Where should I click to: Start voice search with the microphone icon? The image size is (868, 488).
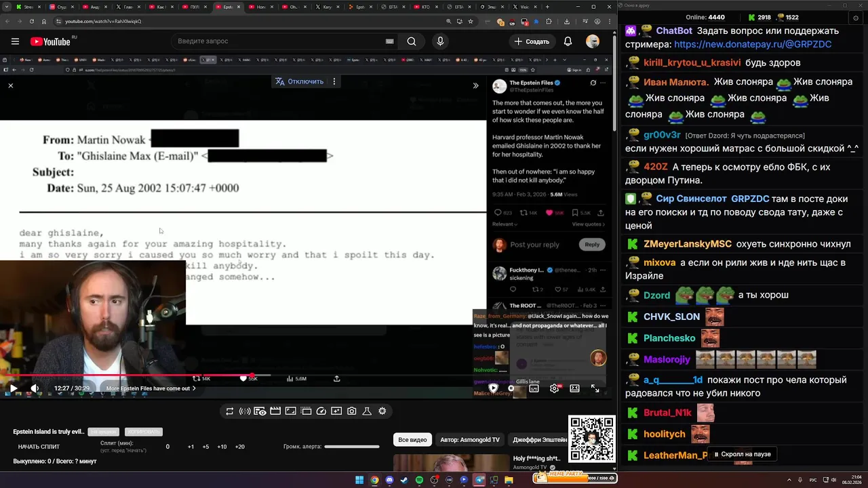click(x=440, y=41)
